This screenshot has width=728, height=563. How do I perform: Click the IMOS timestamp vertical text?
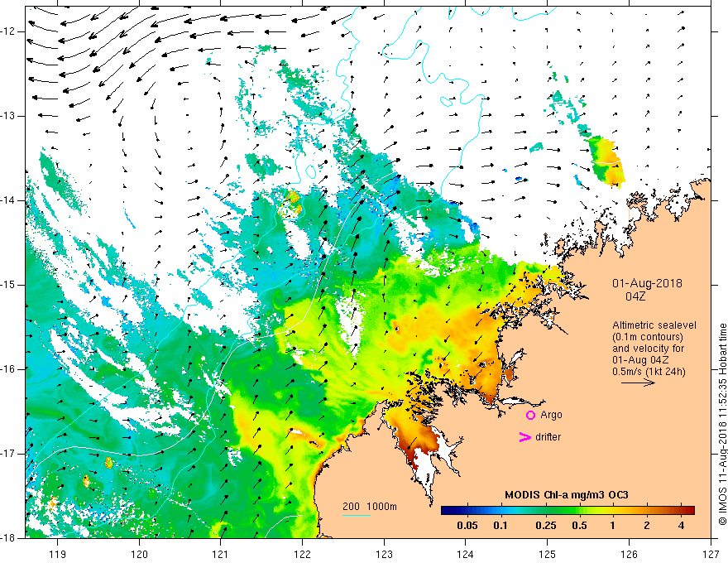pyautogui.click(x=722, y=425)
